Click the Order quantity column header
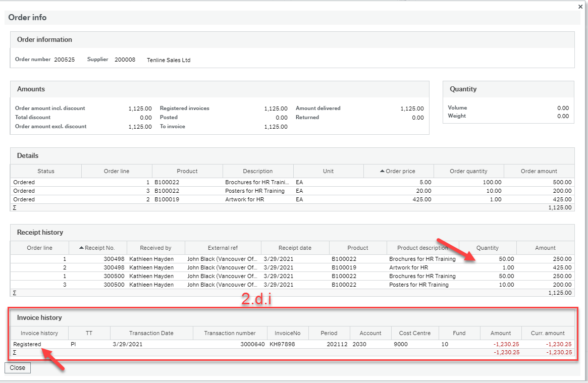The image size is (588, 383). (468, 171)
